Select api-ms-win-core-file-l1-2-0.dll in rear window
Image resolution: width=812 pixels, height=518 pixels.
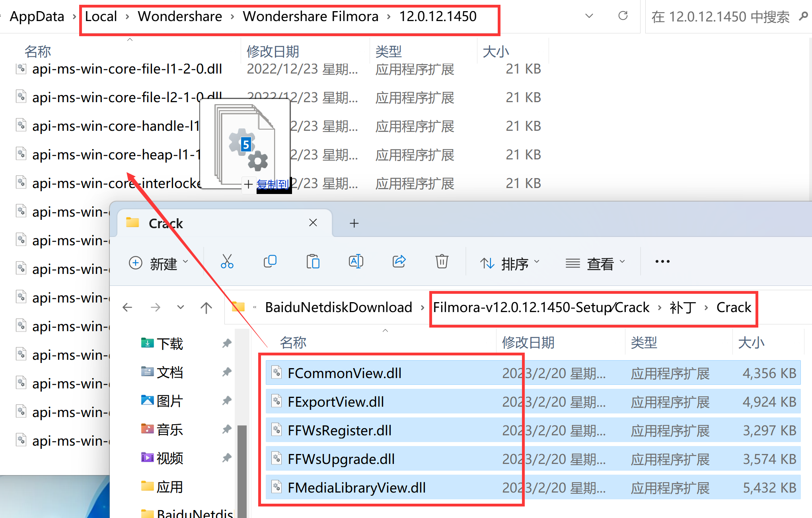127,69
